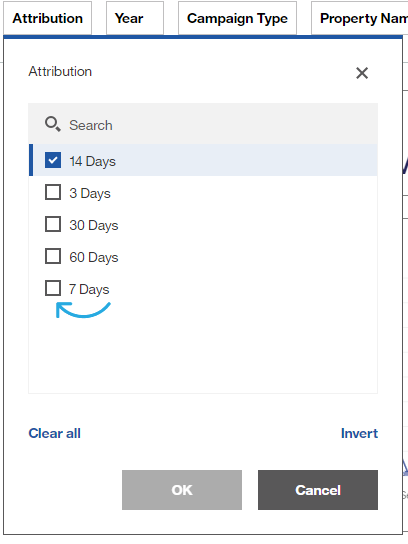Expand the Campaign Type filter
Image resolution: width=408 pixels, height=544 pixels.
237,18
